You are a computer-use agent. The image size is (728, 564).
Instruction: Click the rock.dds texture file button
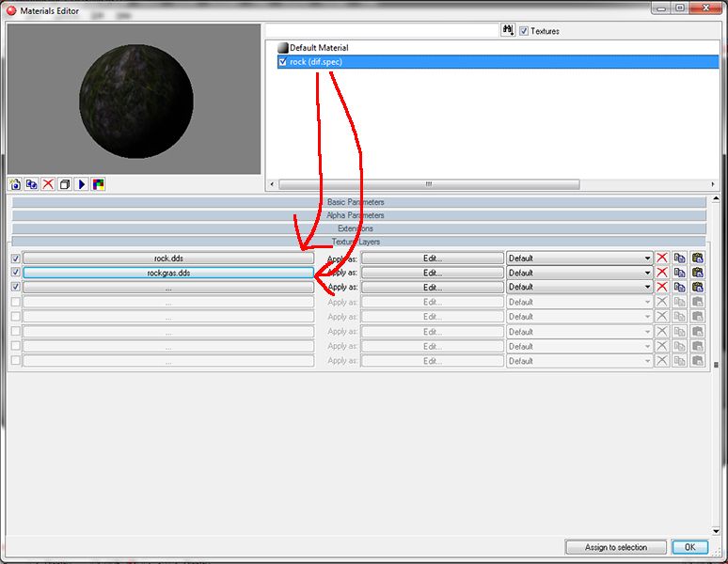click(x=168, y=258)
